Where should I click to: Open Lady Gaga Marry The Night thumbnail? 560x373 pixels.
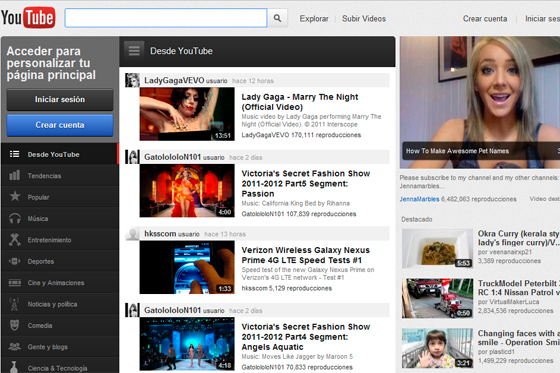pyautogui.click(x=187, y=114)
